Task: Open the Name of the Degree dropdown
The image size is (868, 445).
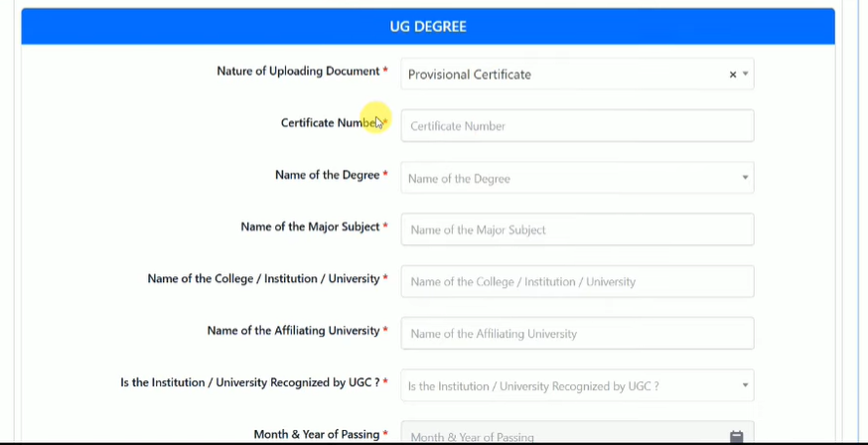Action: [x=576, y=178]
